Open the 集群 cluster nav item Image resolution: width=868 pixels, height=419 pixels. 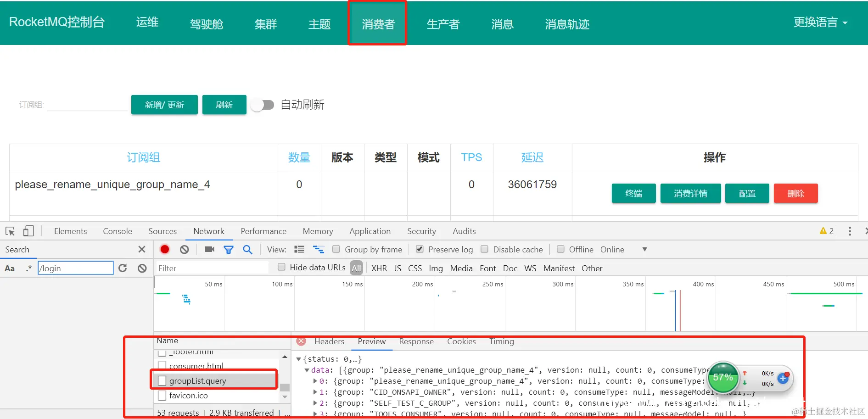click(x=266, y=24)
